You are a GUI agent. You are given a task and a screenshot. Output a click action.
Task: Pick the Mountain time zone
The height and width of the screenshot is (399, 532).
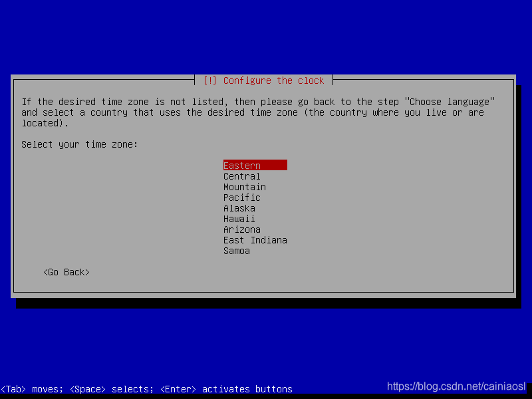pos(244,187)
